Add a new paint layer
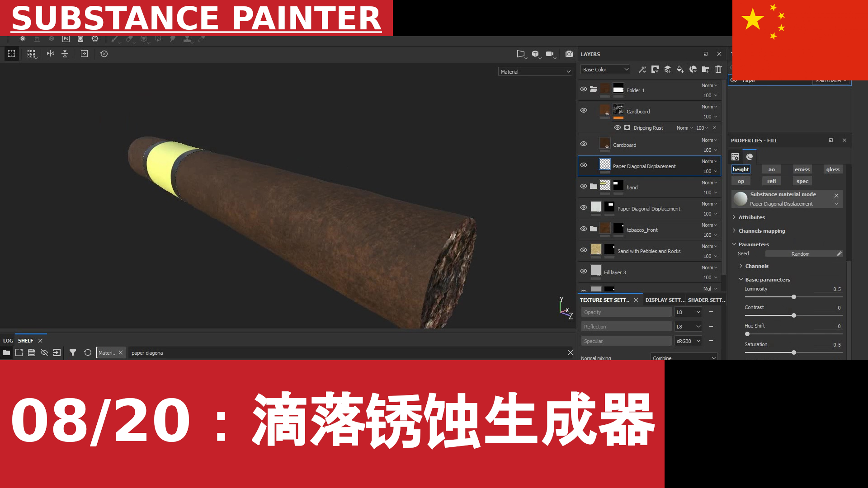This screenshot has width=868, height=488. [667, 69]
